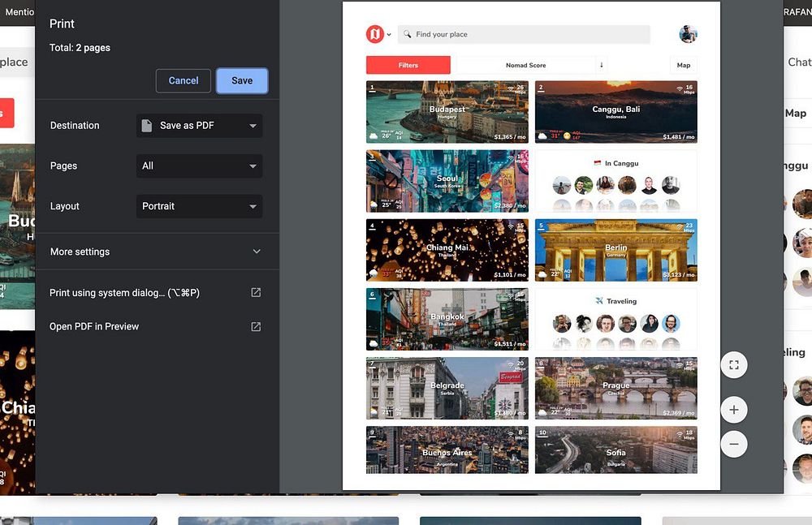Click the $1,365 / mo price on Budapest
The width and height of the screenshot is (812, 525).
[510, 137]
